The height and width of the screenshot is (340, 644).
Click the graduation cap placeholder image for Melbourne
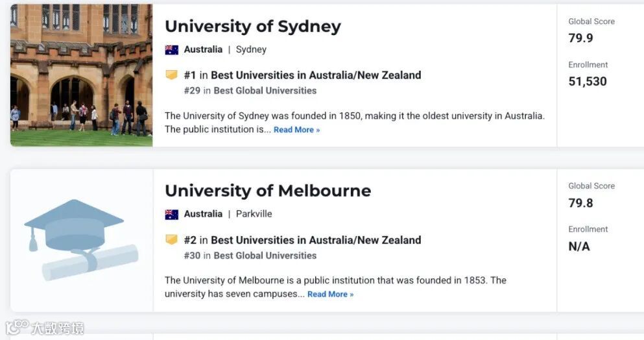pyautogui.click(x=81, y=241)
